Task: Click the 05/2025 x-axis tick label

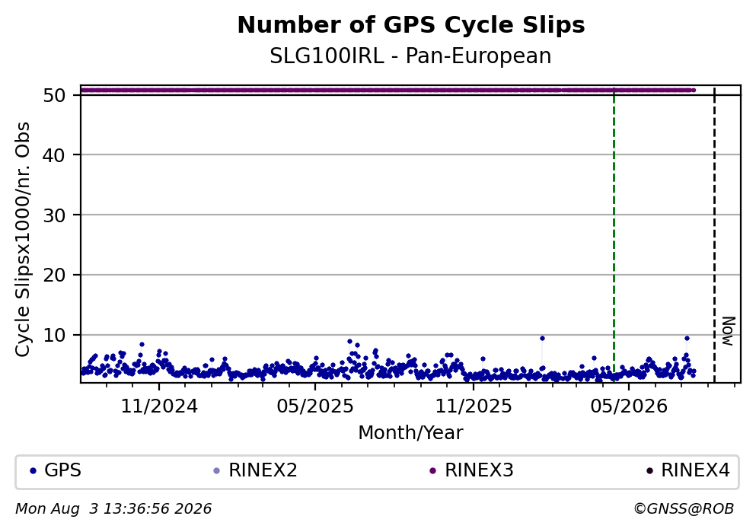Action: coord(315,406)
